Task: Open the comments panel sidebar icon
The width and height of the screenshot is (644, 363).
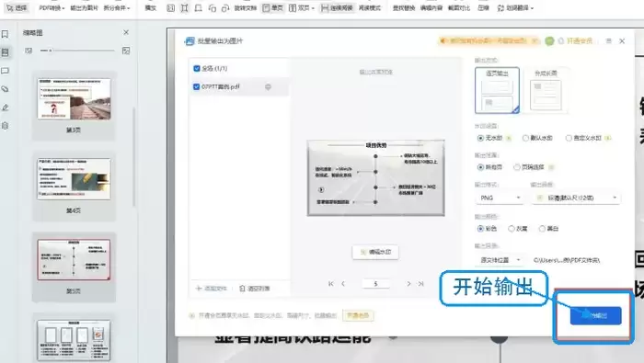Action: point(5,71)
